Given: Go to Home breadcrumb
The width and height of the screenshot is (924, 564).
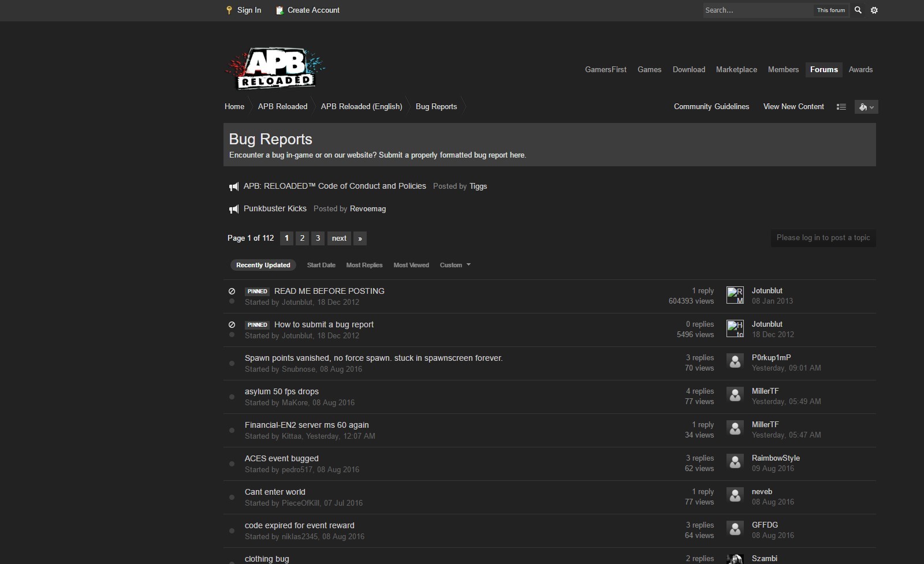Looking at the screenshot, I should pos(234,107).
